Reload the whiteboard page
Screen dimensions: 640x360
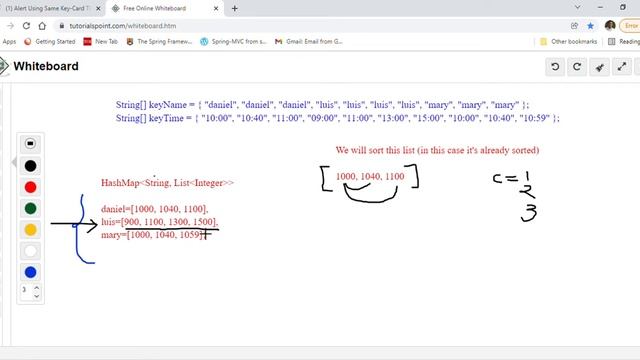tap(26, 26)
